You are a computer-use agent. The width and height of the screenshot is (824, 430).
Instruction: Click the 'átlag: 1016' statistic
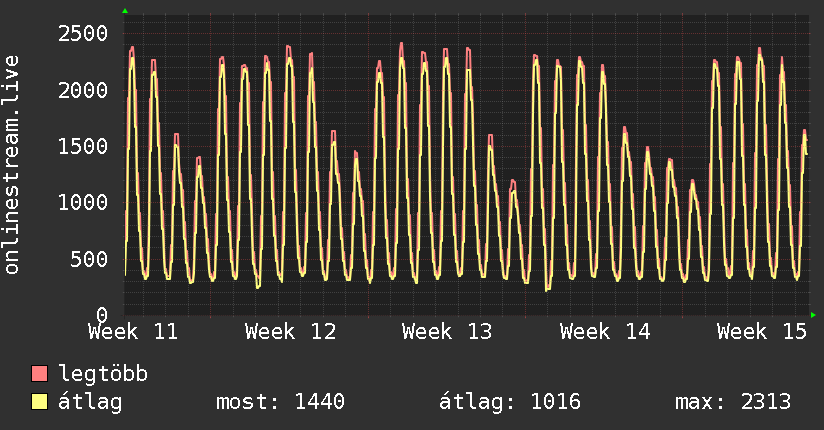pos(510,402)
